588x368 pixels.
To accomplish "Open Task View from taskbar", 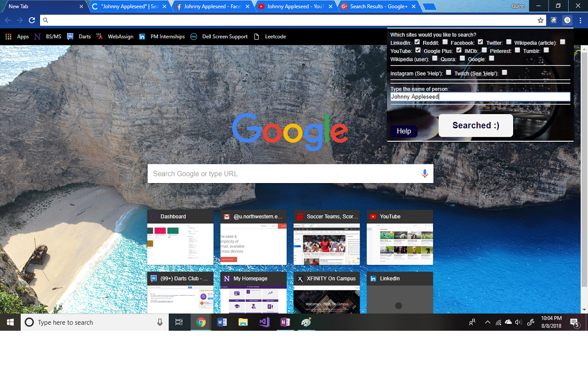I will tap(179, 322).
